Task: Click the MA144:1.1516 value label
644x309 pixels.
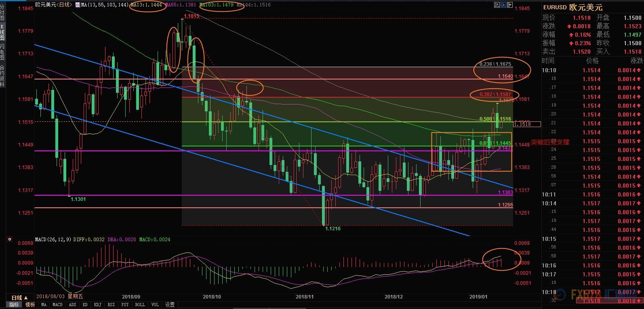Action: point(253,5)
